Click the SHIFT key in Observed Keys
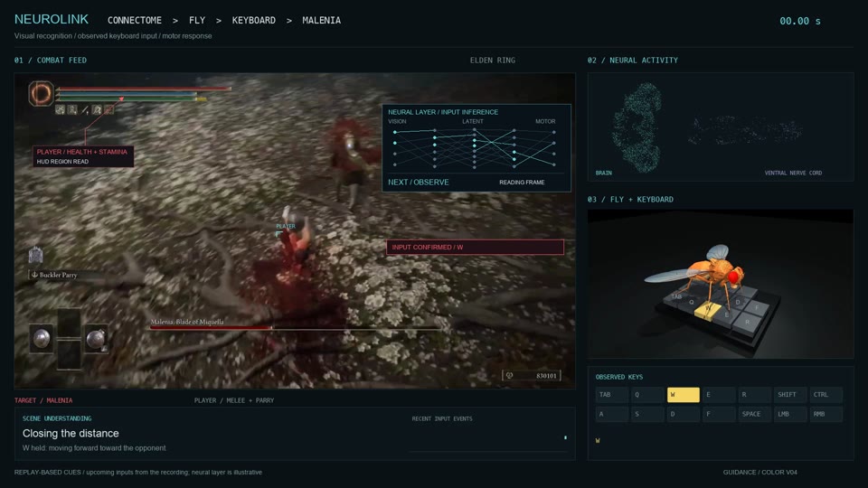Screen dimensions: 868x488 coord(790,395)
